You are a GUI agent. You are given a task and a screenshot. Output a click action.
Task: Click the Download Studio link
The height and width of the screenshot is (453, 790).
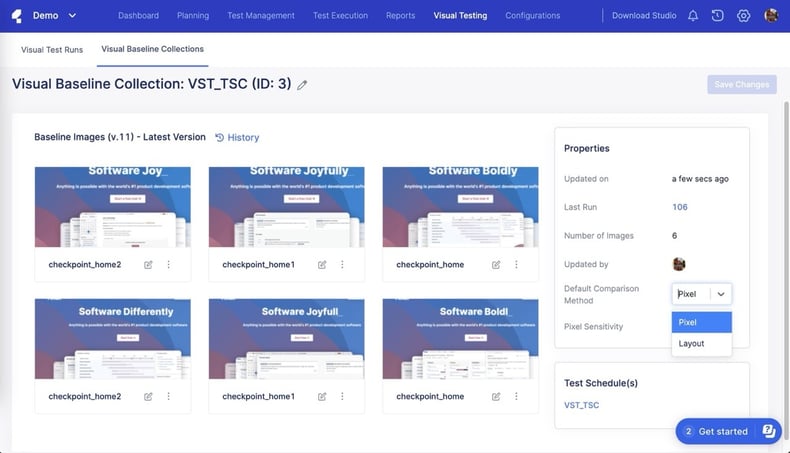click(644, 16)
